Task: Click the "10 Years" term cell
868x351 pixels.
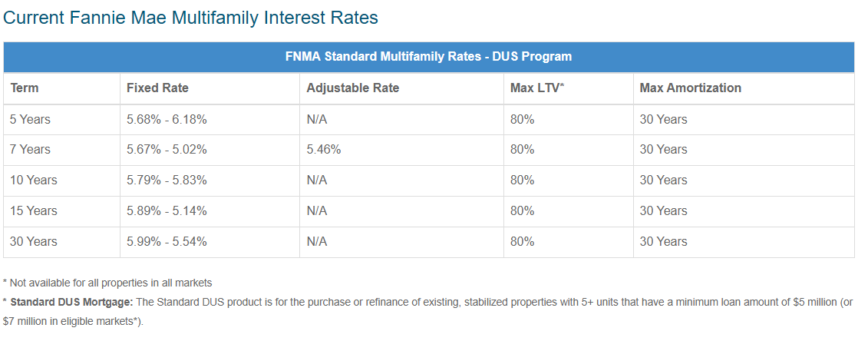Action: click(33, 180)
